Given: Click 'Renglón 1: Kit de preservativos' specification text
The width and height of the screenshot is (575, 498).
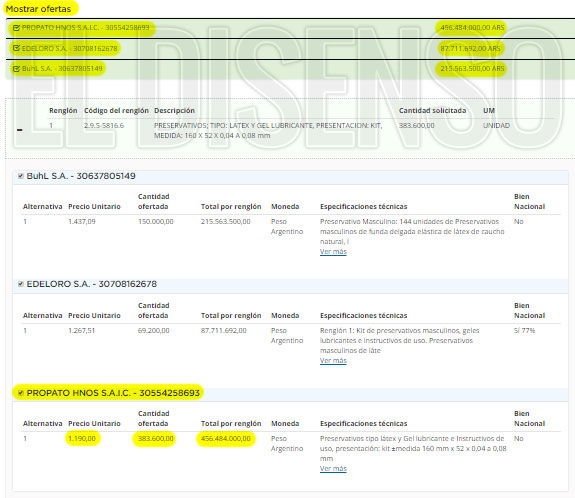Looking at the screenshot, I should [x=400, y=340].
